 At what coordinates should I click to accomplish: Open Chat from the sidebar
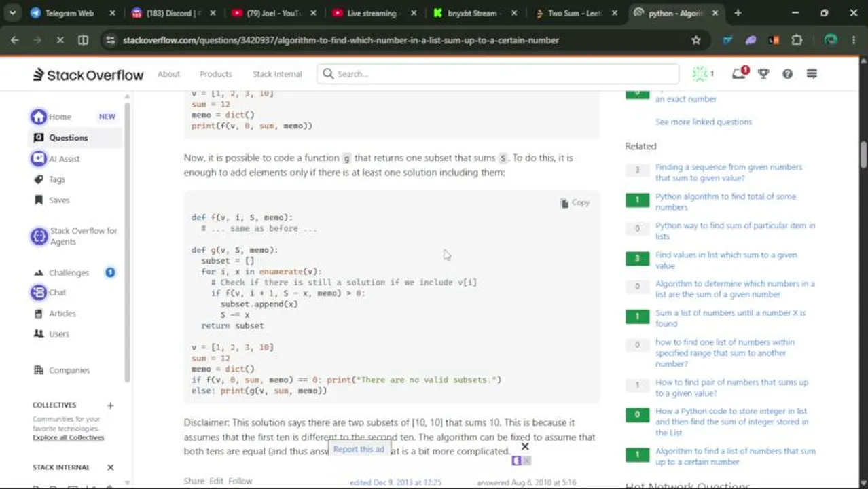[x=58, y=293]
